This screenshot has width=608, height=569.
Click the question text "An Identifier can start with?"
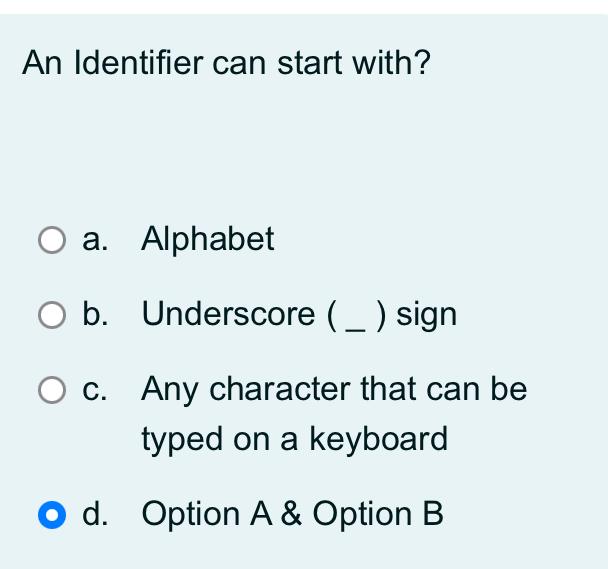click(x=227, y=64)
